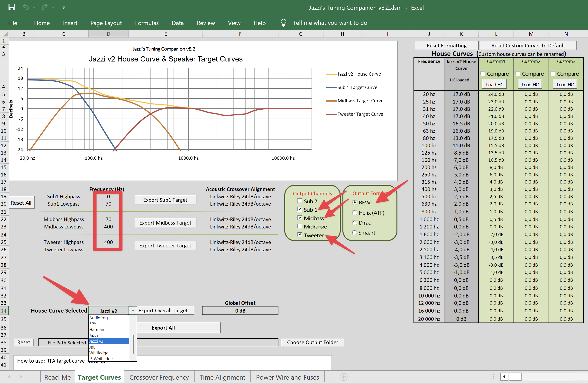Image resolution: width=588 pixels, height=384 pixels.
Task: Switch to Crossover Frequency sheet tab
Action: [x=159, y=377]
